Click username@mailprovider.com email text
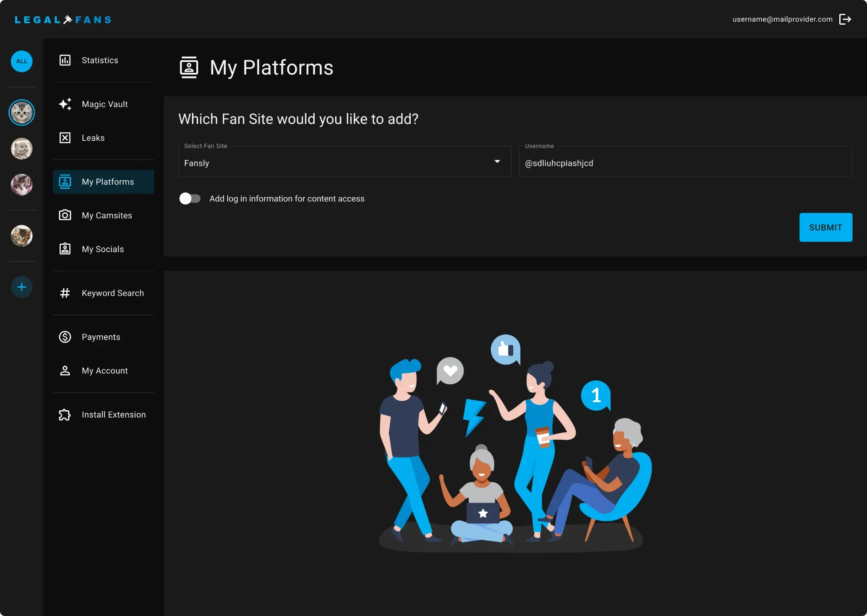Viewport: 867px width, 616px height. [782, 19]
